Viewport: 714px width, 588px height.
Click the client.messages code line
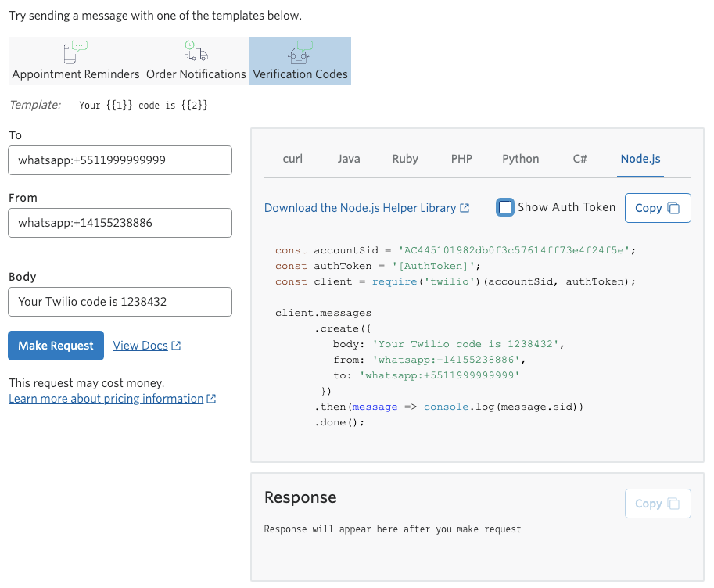click(x=323, y=313)
